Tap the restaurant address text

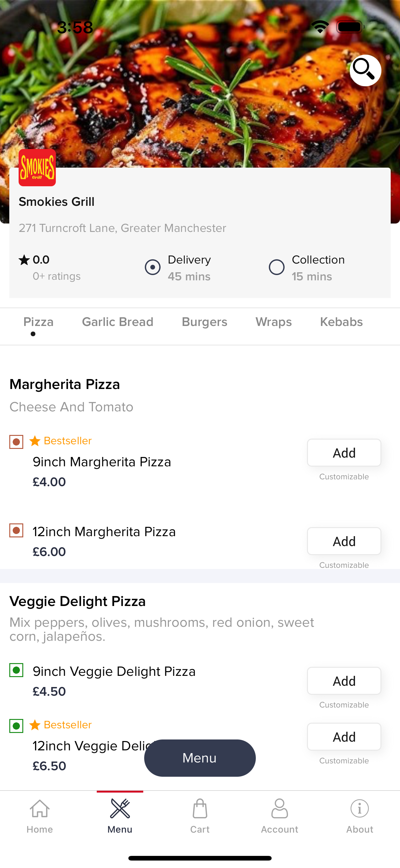pos(122,228)
